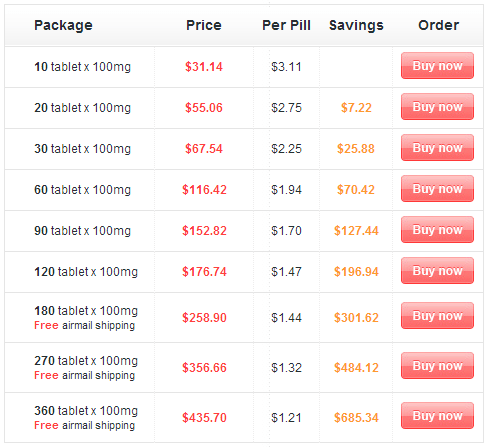488x447 pixels.
Task: Select the Package column header
Action: pyautogui.click(x=63, y=25)
